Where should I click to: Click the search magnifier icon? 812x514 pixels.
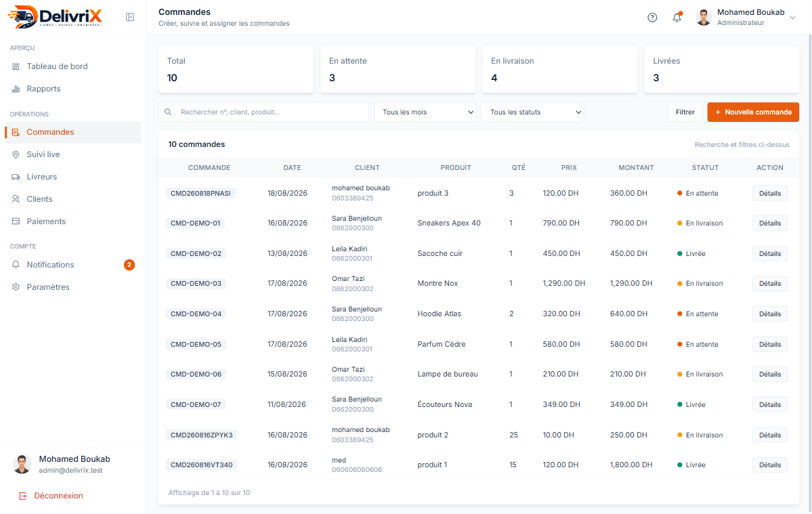[x=169, y=112]
